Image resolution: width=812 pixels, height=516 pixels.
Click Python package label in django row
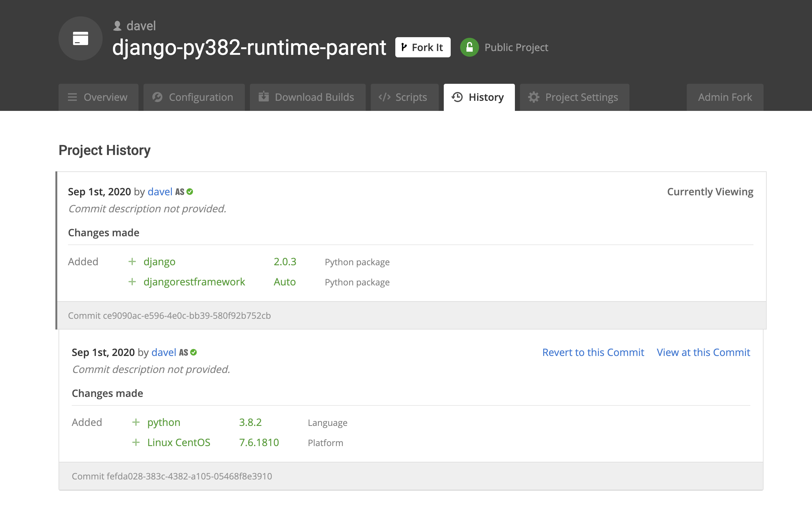coord(357,262)
